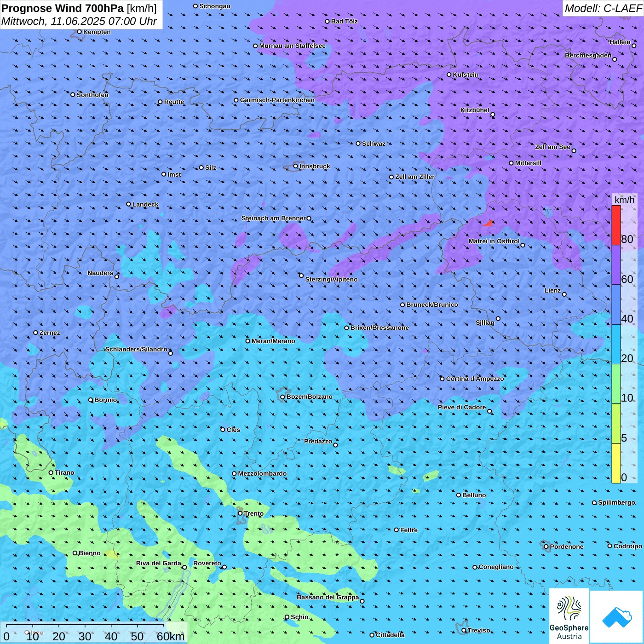This screenshot has height=644, width=644.
Task: Click the Lienz label
Action: pyautogui.click(x=552, y=290)
